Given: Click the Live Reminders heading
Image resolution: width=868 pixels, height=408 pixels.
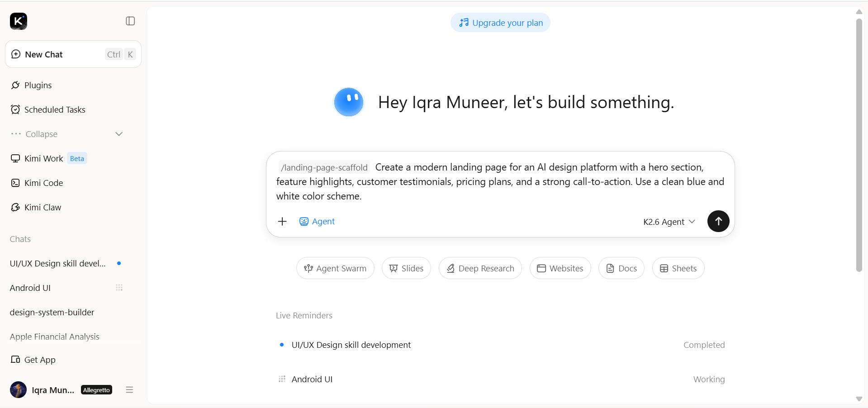Looking at the screenshot, I should point(304,315).
